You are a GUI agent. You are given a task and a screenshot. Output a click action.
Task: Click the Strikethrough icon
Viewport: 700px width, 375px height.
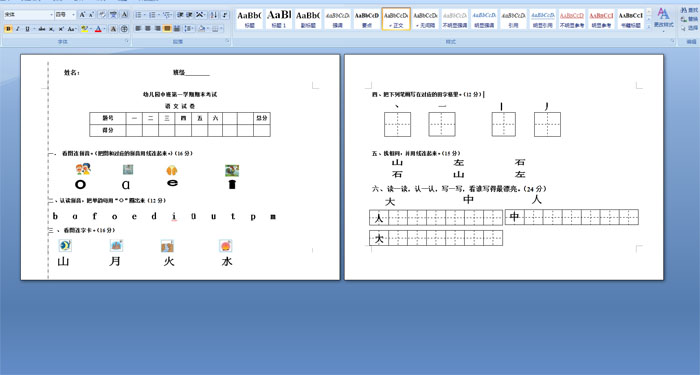(x=42, y=29)
